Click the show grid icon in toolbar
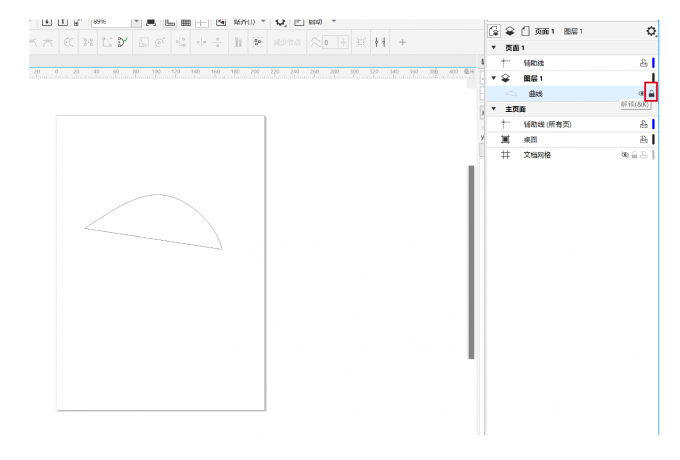This screenshot has width=680, height=460. (x=186, y=20)
